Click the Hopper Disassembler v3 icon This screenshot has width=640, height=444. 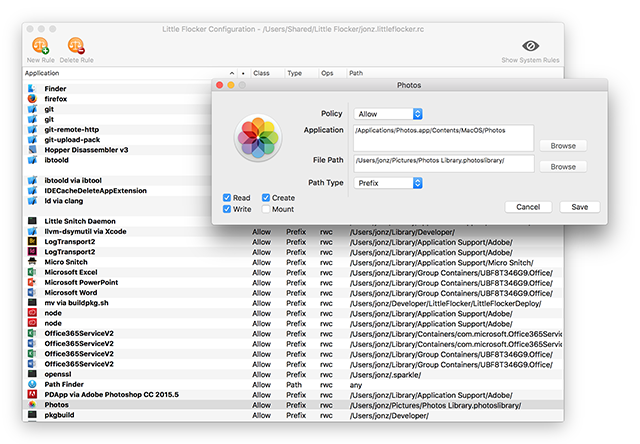pyautogui.click(x=32, y=150)
